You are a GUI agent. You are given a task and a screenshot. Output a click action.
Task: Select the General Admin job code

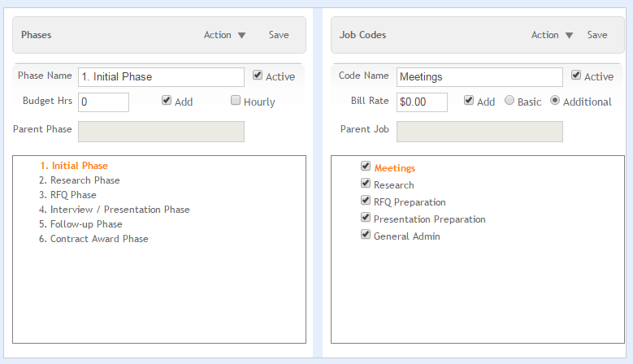(x=406, y=236)
